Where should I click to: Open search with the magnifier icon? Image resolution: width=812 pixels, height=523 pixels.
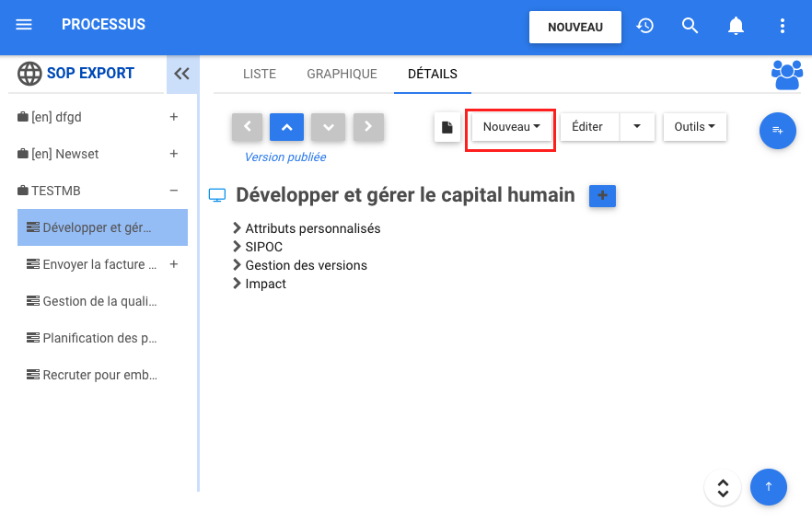690,26
